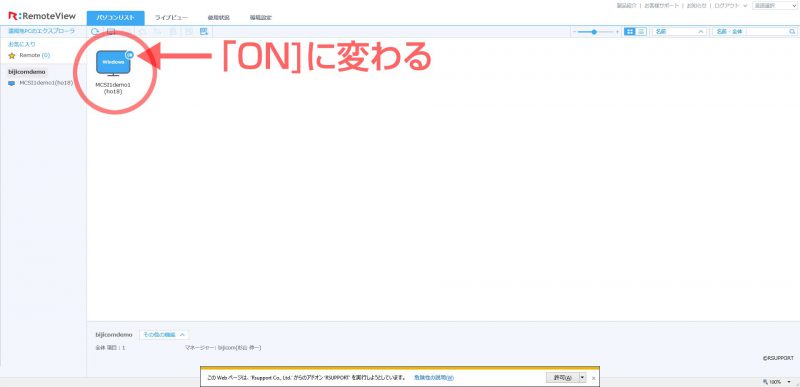Click the thumbnail size slider handle
The height and width of the screenshot is (387, 800).
(x=594, y=32)
